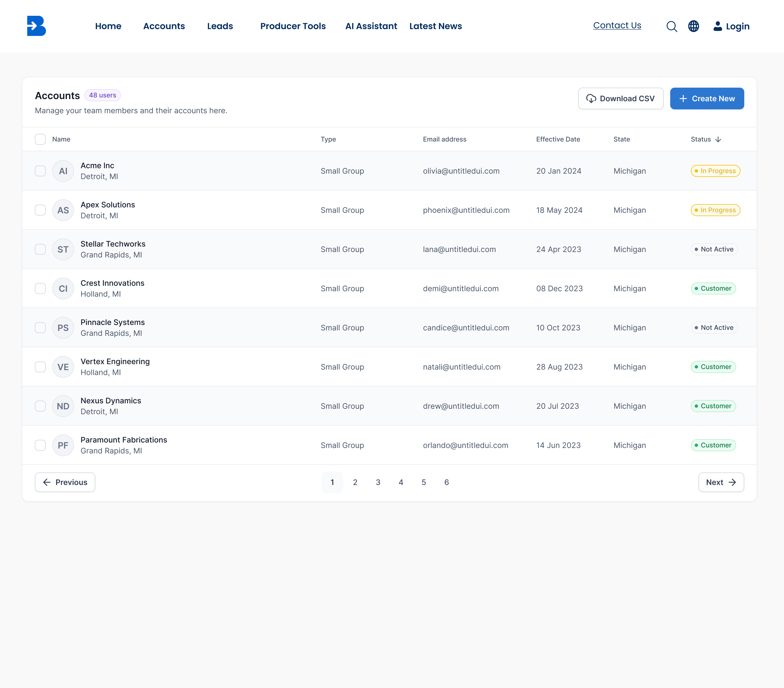This screenshot has width=784, height=688.
Task: Click the PF avatar for Paramount Fabrications
Action: tap(63, 445)
